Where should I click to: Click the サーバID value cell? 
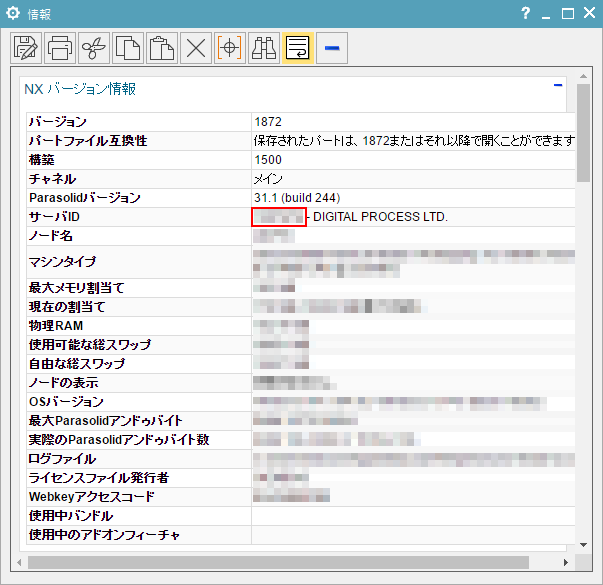coord(279,217)
